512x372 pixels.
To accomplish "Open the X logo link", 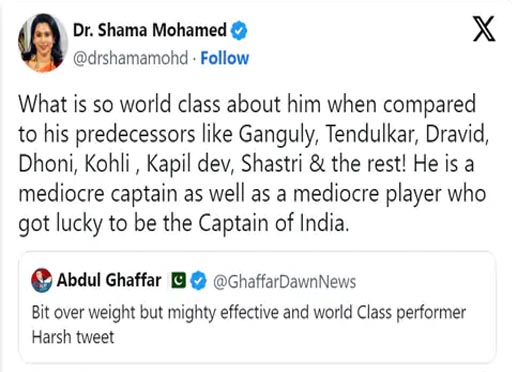I will (x=484, y=29).
